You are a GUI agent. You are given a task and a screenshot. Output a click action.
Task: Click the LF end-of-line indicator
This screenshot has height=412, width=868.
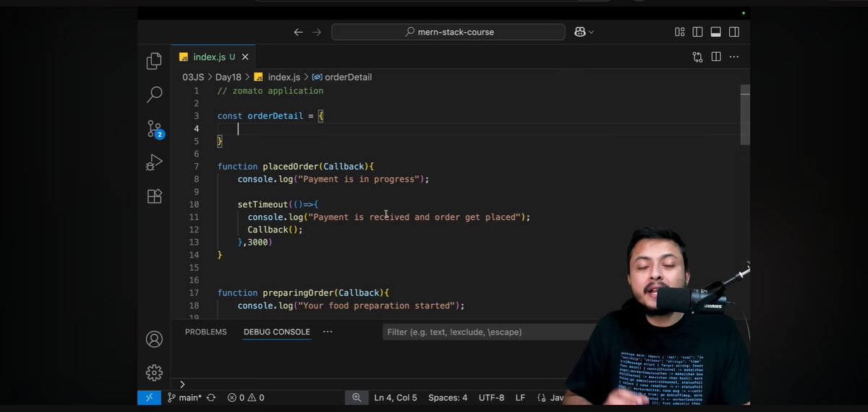(520, 398)
